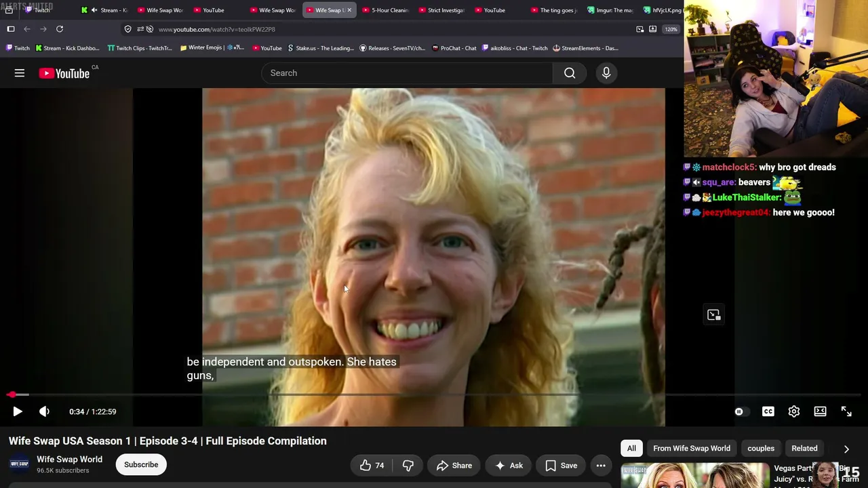Switch to the hfVjcLK.png tab
868x488 pixels.
662,10
